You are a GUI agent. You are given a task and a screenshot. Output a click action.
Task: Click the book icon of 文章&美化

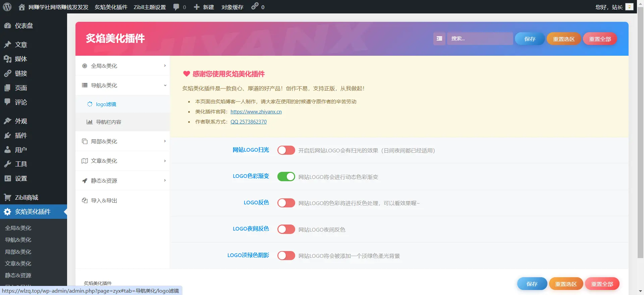click(x=85, y=161)
